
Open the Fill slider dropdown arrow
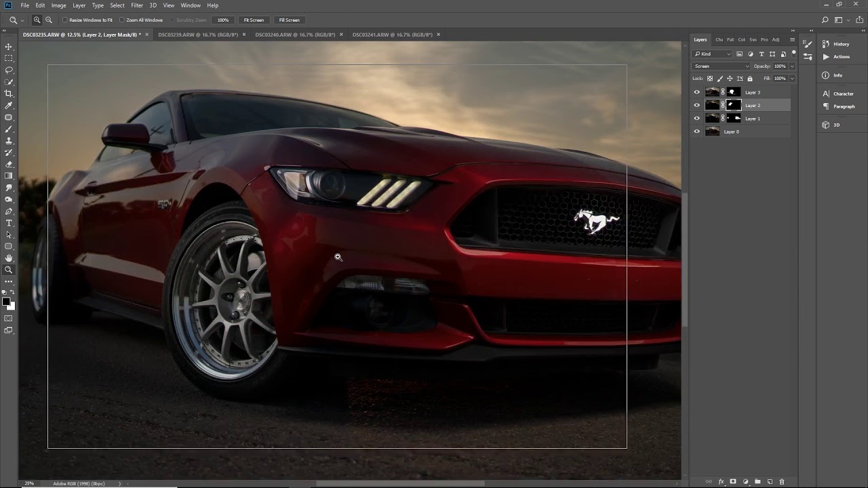point(792,79)
